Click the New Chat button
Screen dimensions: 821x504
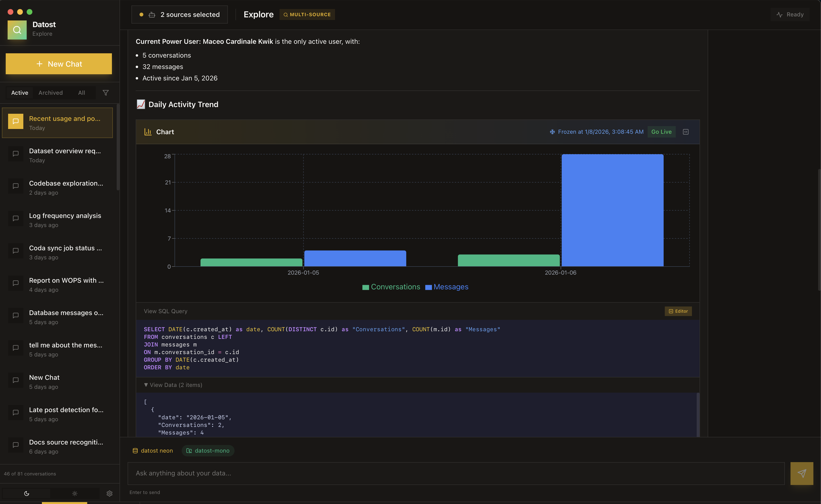click(x=59, y=64)
